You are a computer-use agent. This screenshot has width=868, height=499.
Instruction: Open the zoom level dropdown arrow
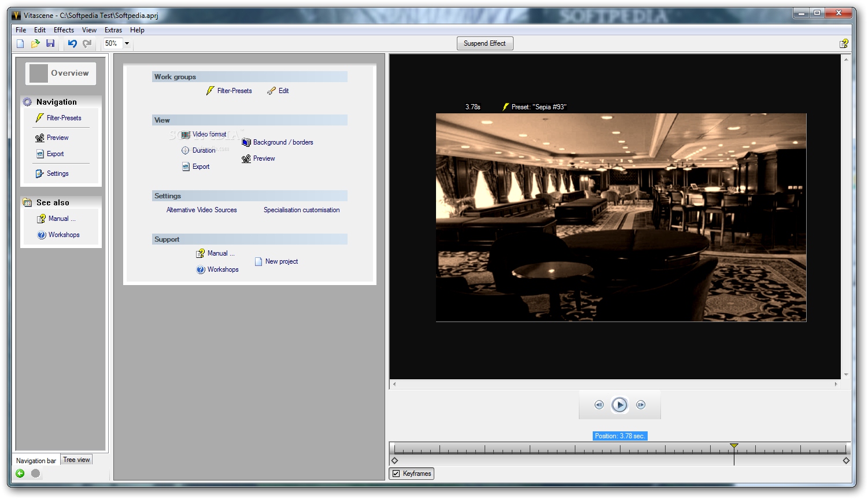pos(127,43)
